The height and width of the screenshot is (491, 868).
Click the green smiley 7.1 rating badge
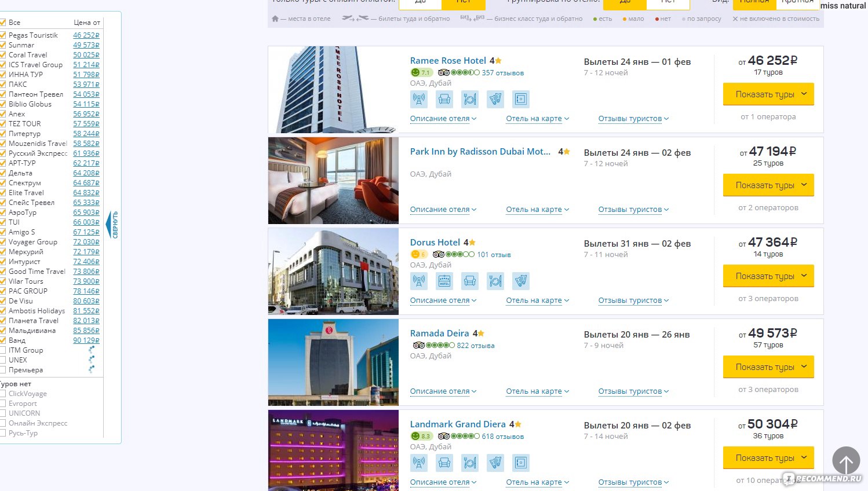(421, 72)
